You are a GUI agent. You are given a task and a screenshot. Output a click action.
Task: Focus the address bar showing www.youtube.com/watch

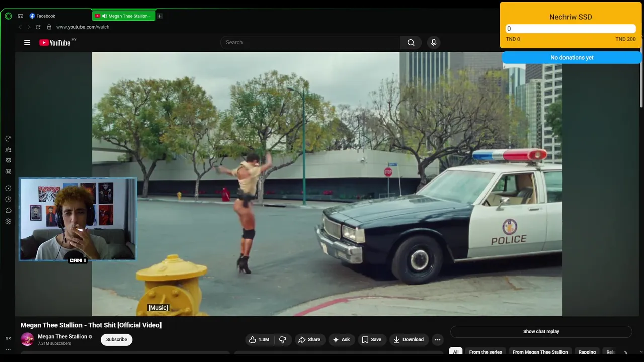(83, 27)
